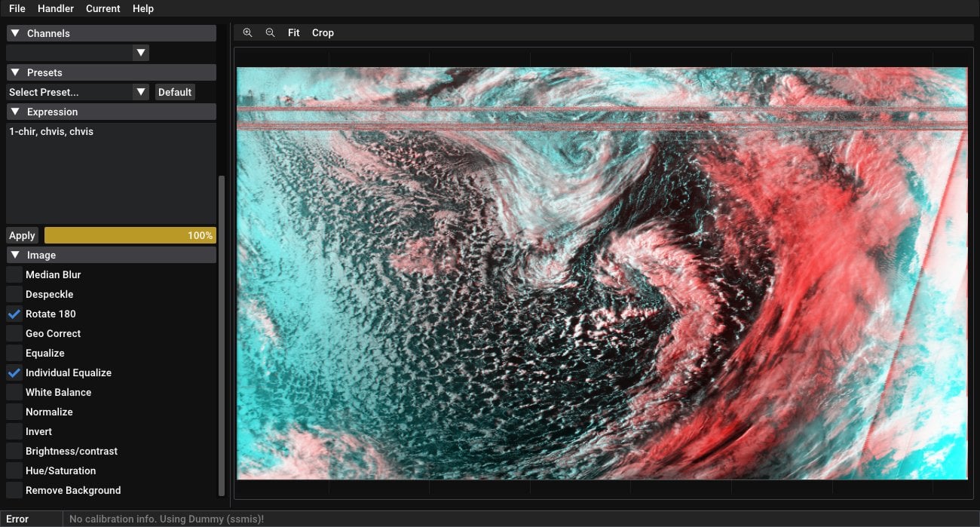Reset presets with the Default button
Screen dimensions: 980x527
pyautogui.click(x=175, y=92)
